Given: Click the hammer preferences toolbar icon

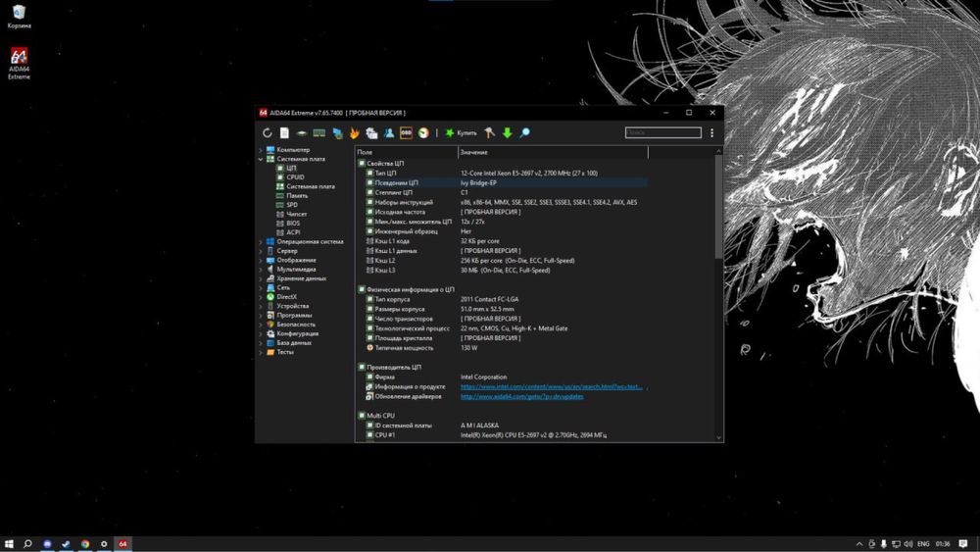Looking at the screenshot, I should [x=489, y=133].
